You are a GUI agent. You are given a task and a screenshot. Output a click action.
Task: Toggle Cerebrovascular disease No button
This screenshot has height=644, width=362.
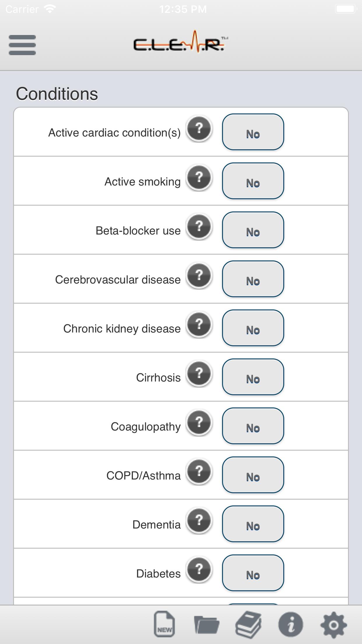pyautogui.click(x=253, y=279)
